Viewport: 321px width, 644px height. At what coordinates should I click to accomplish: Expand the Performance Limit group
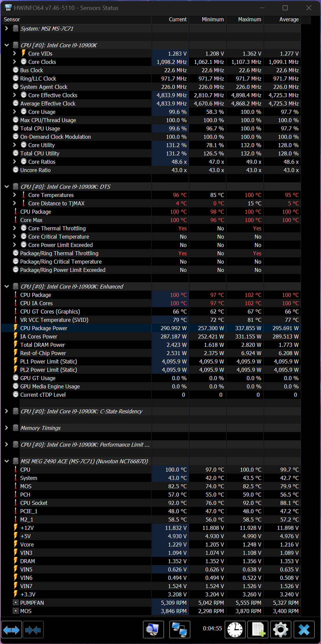[x=6, y=445]
